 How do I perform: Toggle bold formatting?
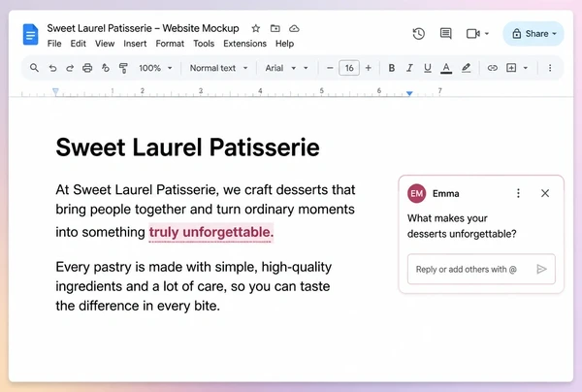point(391,68)
